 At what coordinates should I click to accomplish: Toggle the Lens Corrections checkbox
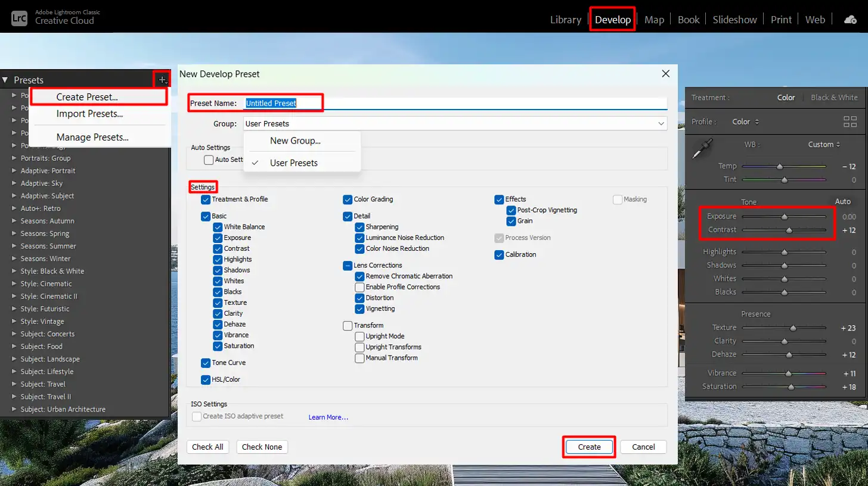click(x=348, y=266)
